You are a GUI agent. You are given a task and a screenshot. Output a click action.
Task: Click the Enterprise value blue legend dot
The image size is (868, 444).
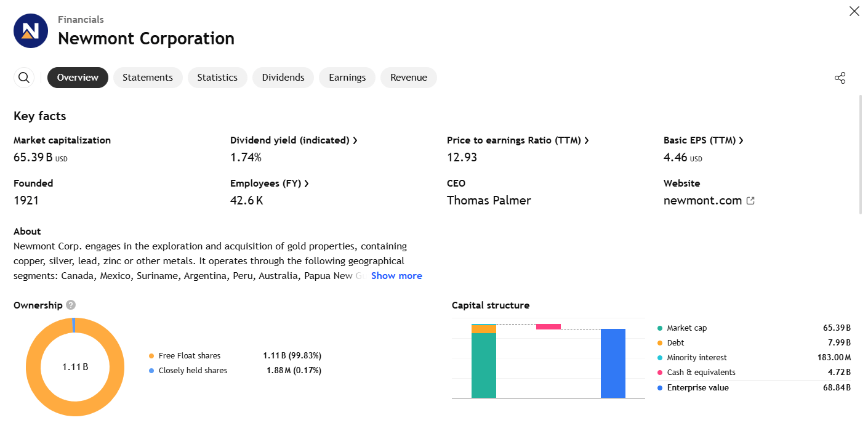pos(661,388)
